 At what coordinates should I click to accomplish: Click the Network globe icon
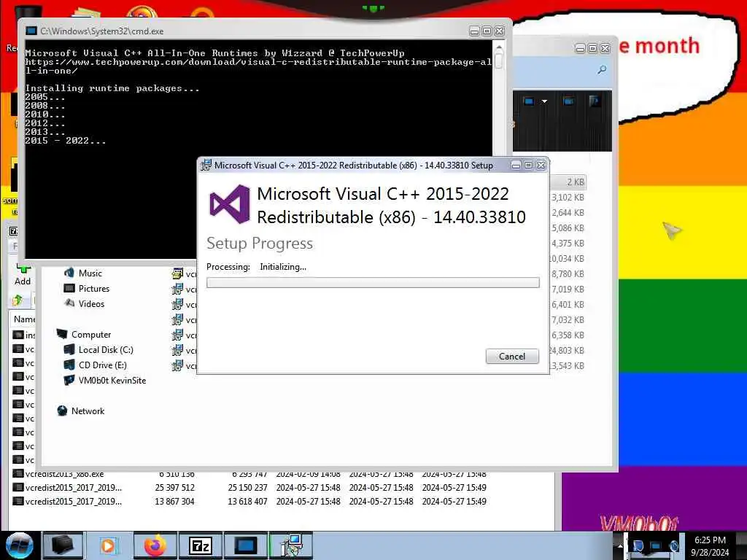click(61, 411)
